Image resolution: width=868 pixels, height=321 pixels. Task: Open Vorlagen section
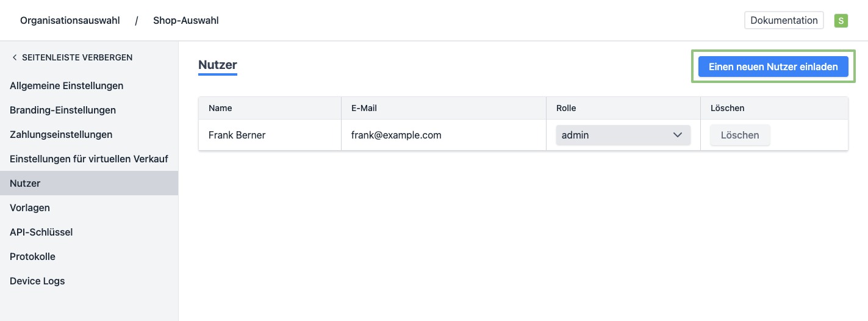pos(30,207)
